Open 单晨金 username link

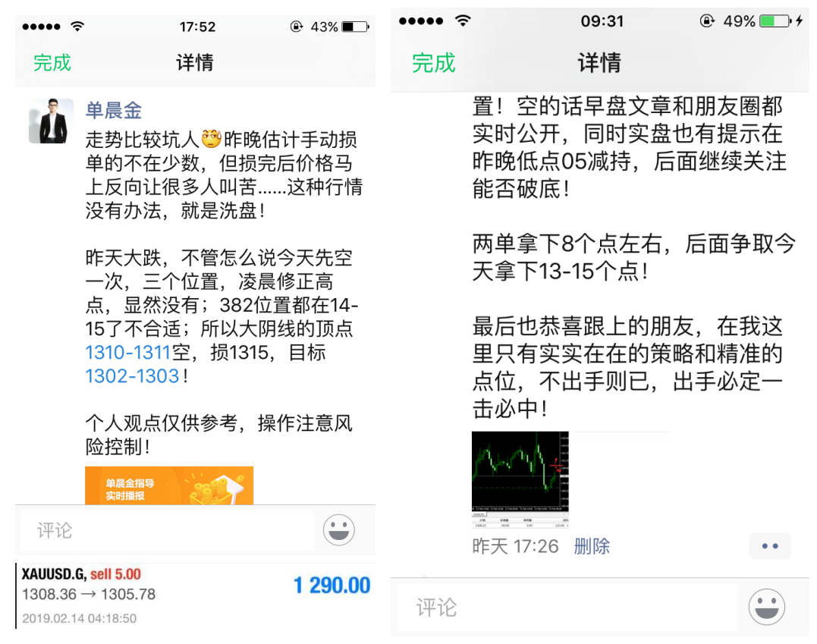[x=114, y=111]
